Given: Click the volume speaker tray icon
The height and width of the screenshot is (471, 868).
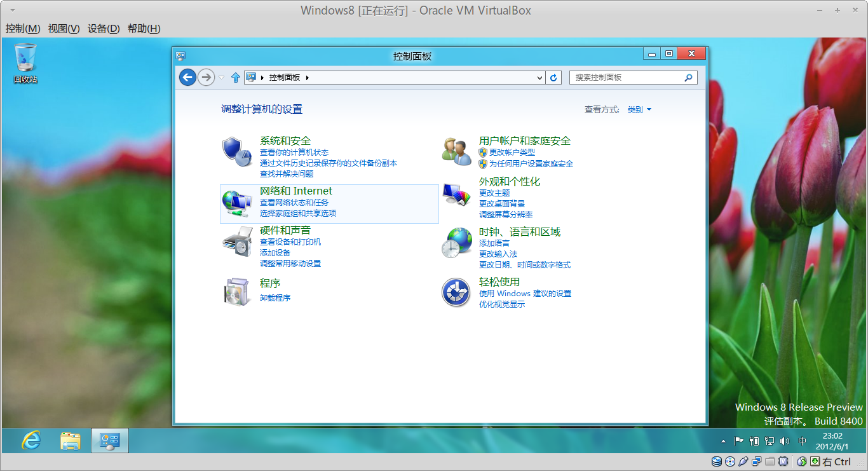Looking at the screenshot, I should coord(785,440).
